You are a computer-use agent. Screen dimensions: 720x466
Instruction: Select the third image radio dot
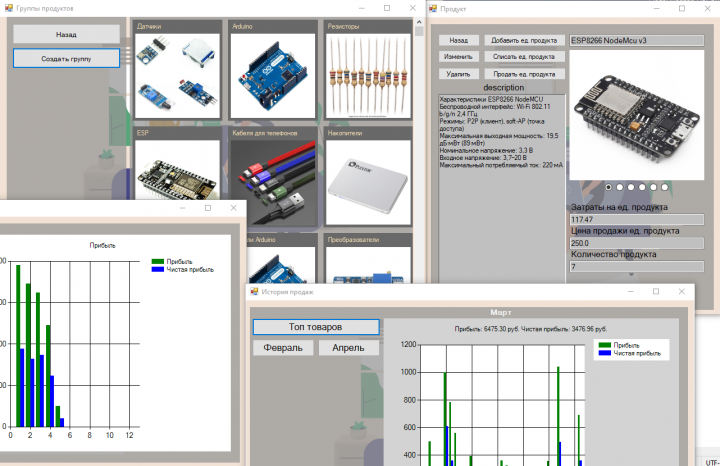coord(631,187)
